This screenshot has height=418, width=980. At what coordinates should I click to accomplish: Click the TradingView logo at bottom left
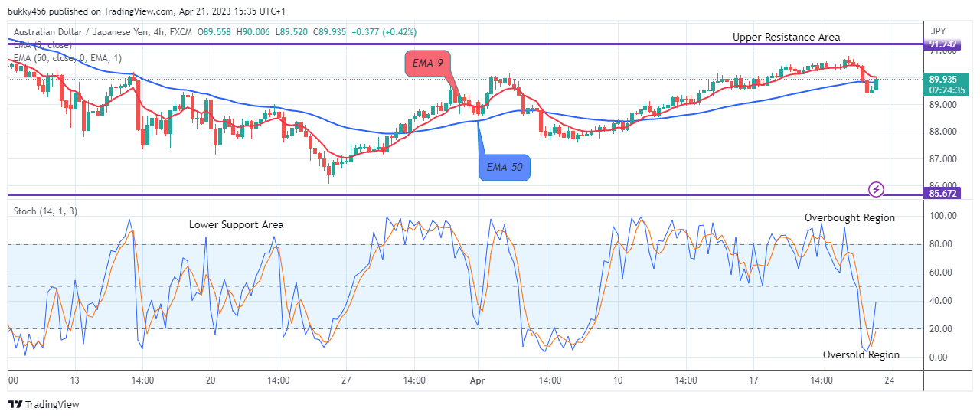coord(44,404)
